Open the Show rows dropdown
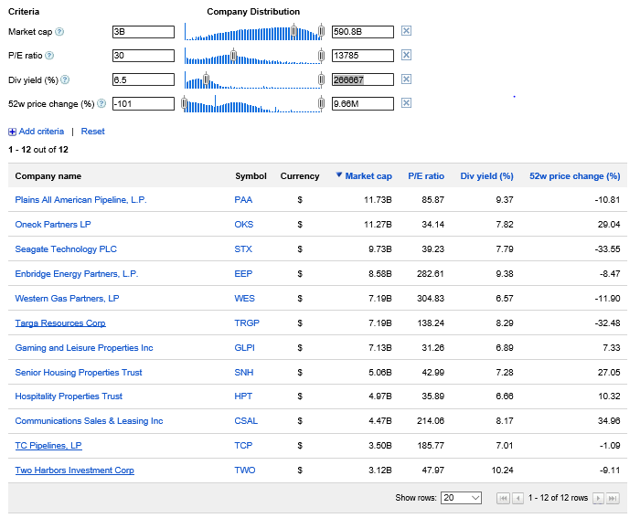This screenshot has height=518, width=640. [x=461, y=498]
